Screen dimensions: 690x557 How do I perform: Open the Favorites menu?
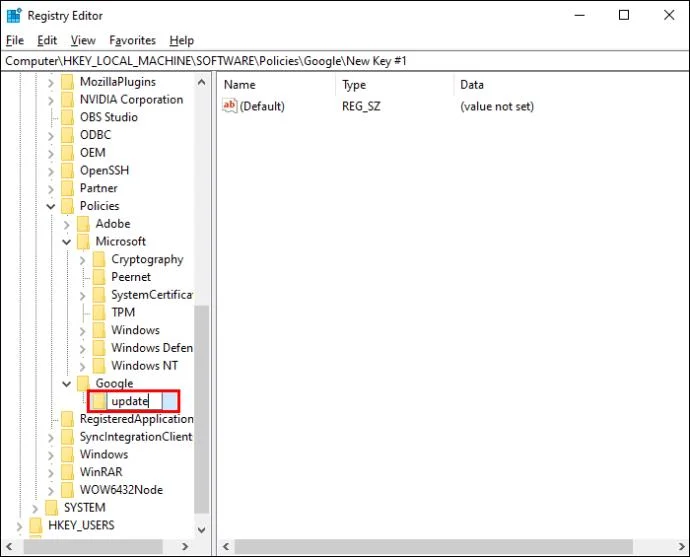[132, 40]
